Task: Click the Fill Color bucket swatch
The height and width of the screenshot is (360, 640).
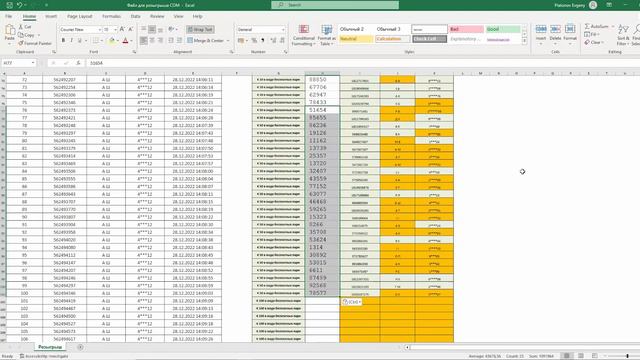Action: (112, 40)
